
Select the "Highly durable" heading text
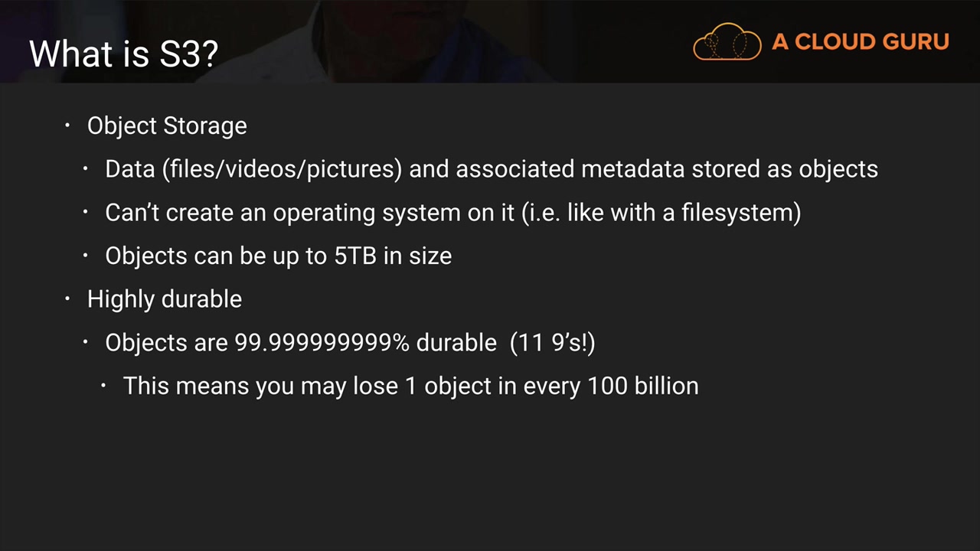[x=165, y=298]
